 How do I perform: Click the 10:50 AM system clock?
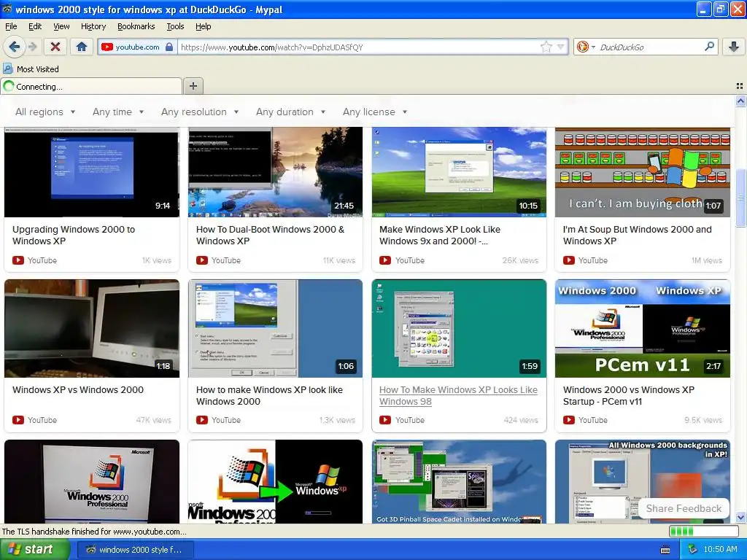click(720, 550)
